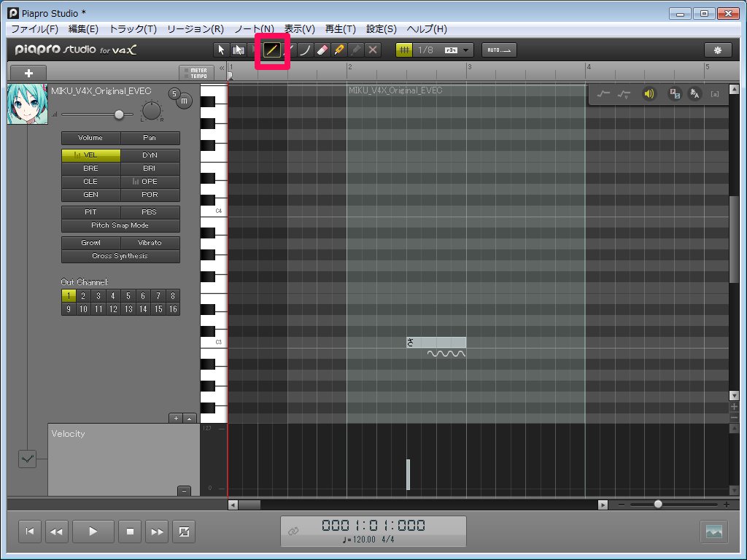Toggle the METER TEMPO button

tap(196, 73)
